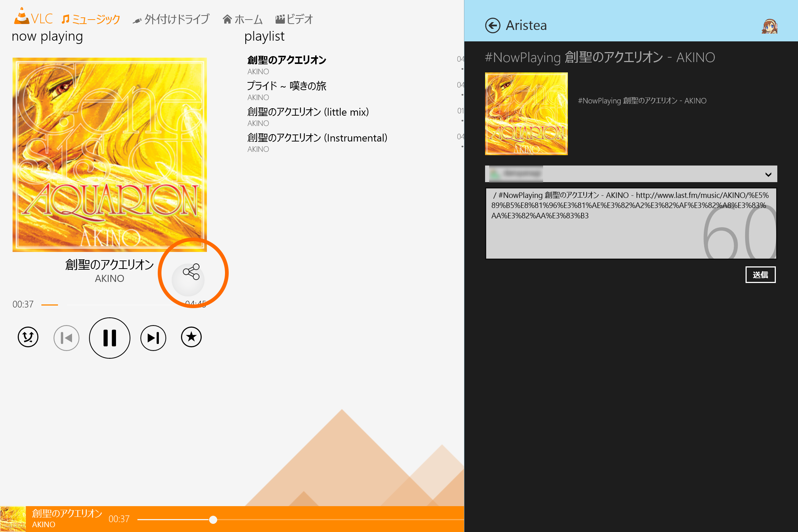
Task: Collapse the tweet account selector chevron
Action: coord(769,174)
